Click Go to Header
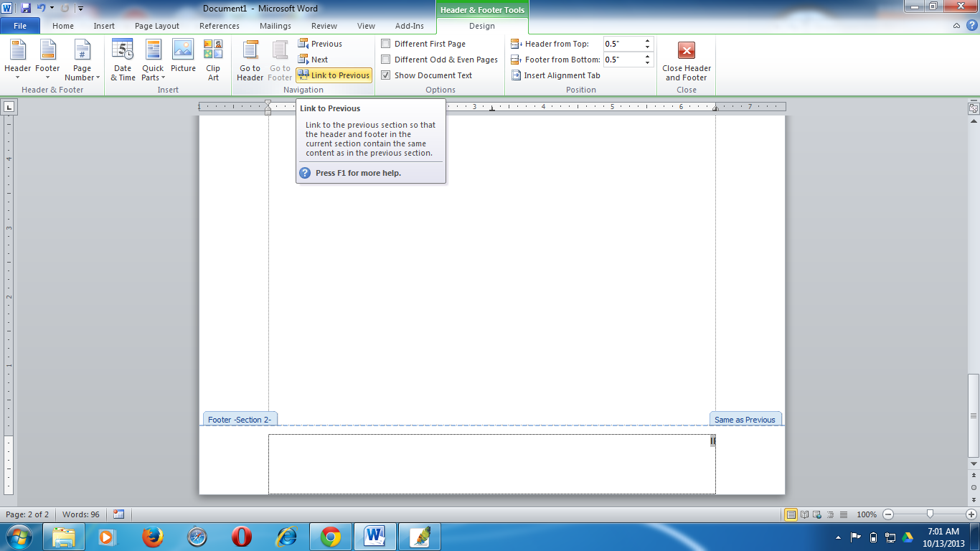The width and height of the screenshot is (980, 551). click(x=250, y=60)
